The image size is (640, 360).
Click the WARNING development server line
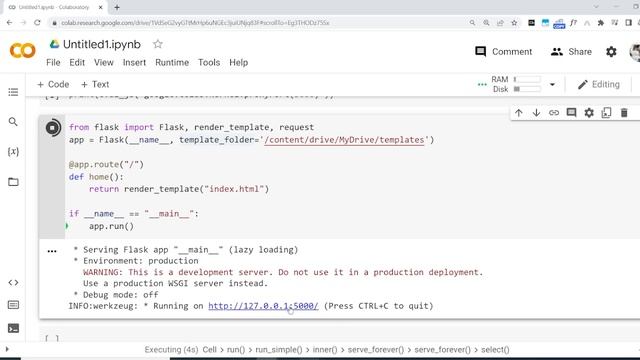click(x=283, y=272)
